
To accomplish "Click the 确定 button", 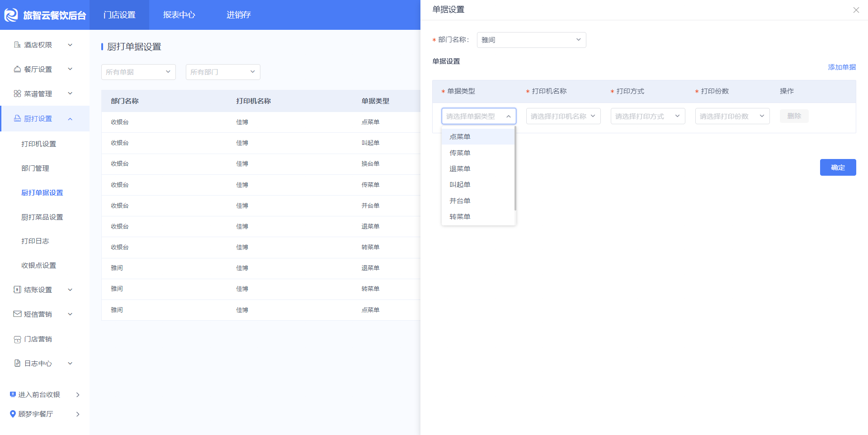I will (838, 168).
